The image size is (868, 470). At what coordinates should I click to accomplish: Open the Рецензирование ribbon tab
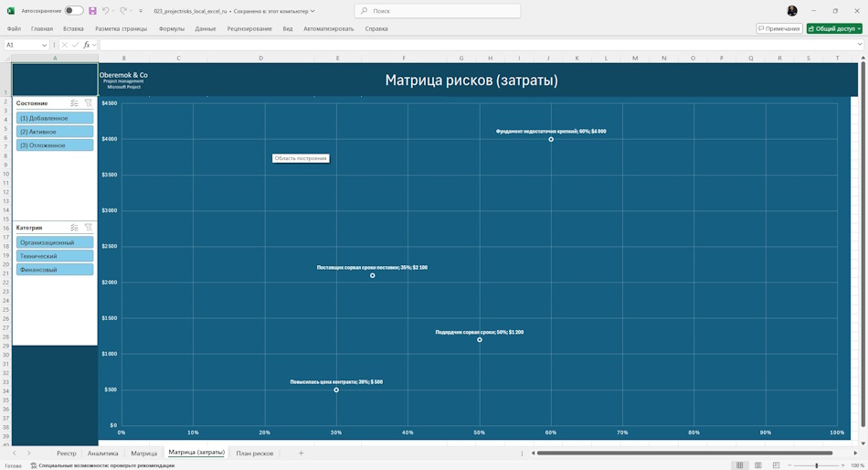(249, 29)
